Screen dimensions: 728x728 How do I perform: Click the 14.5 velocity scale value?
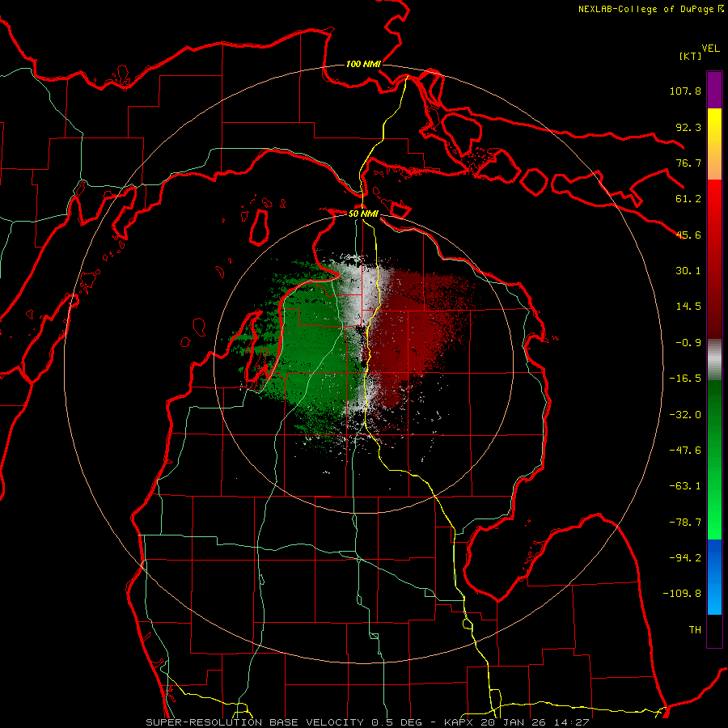point(688,307)
